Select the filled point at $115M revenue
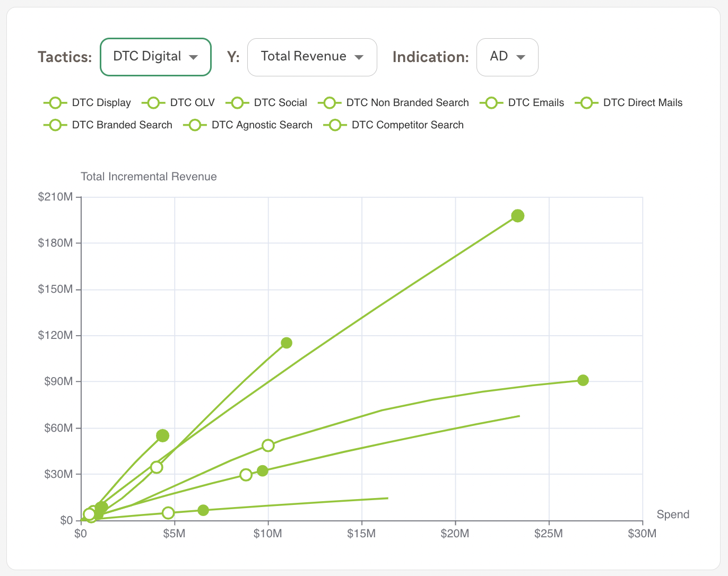The width and height of the screenshot is (728, 576). [x=287, y=343]
